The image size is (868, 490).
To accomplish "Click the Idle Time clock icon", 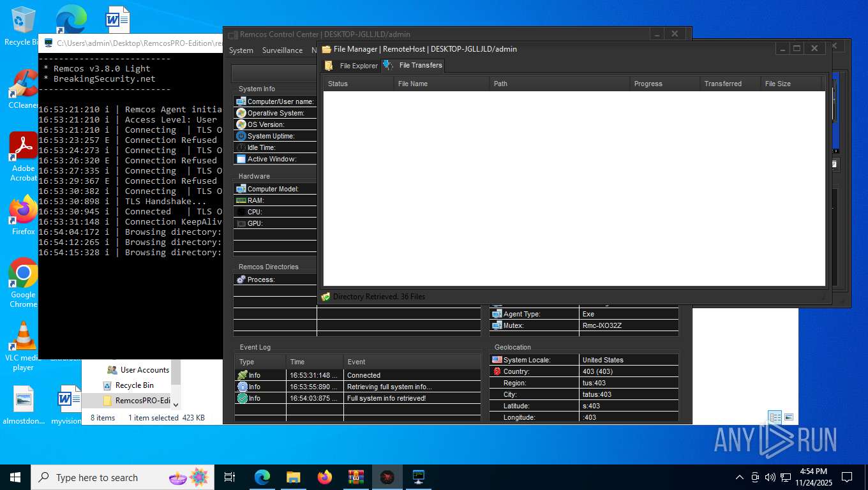I will pyautogui.click(x=241, y=147).
